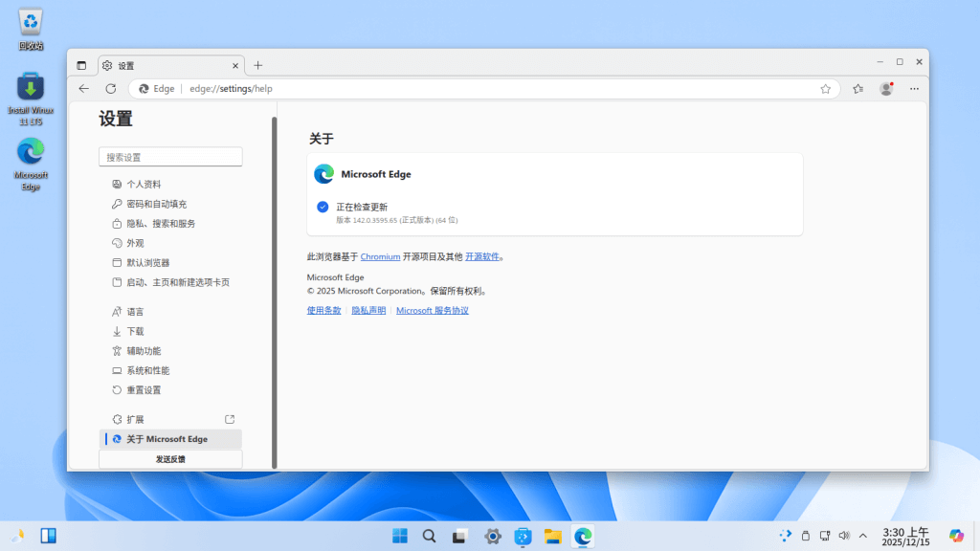Reload the page with refresh icon

pyautogui.click(x=111, y=89)
